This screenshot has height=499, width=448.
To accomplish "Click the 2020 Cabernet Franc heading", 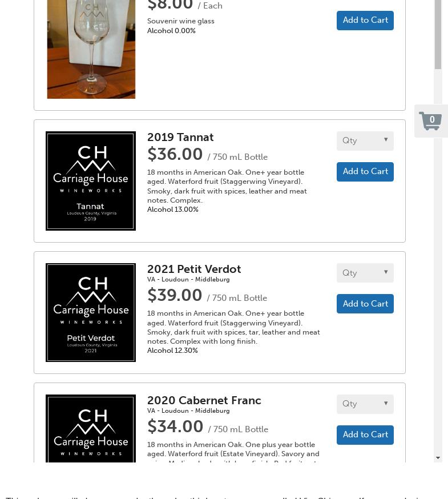I will (x=204, y=400).
